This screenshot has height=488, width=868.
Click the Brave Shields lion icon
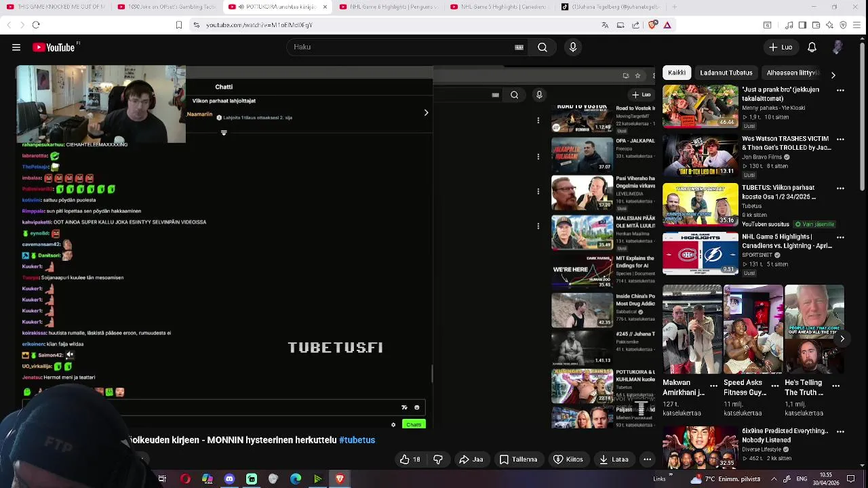pyautogui.click(x=653, y=25)
